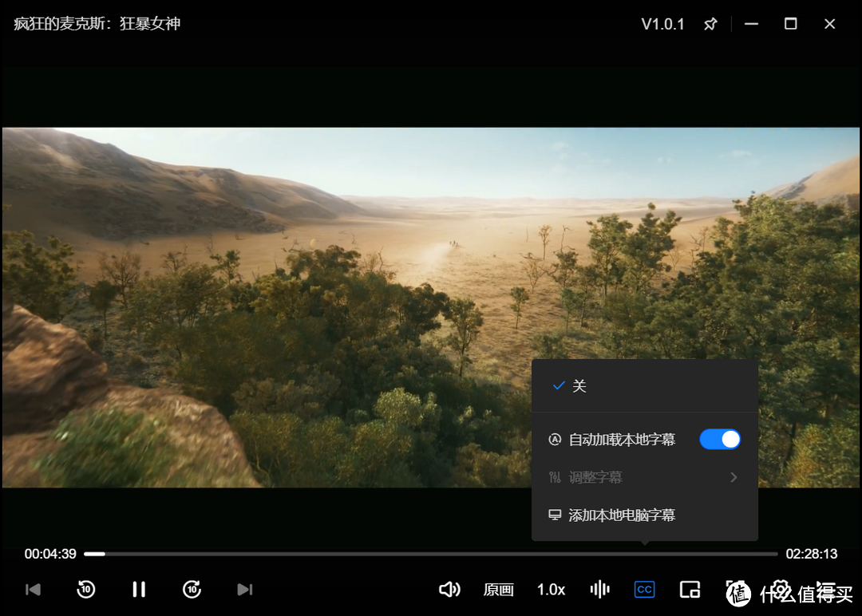The image size is (862, 616).
Task: Select the previous video icon
Action: click(x=32, y=589)
